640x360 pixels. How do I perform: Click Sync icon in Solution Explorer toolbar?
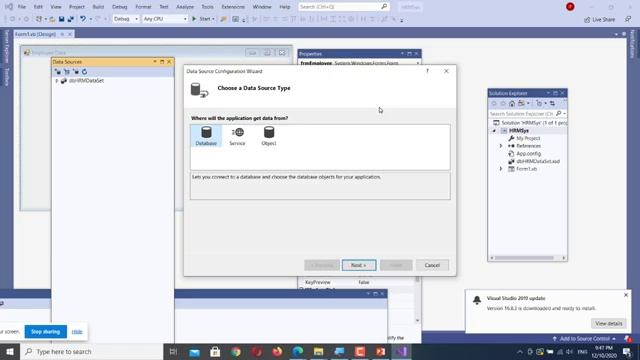tap(552, 103)
